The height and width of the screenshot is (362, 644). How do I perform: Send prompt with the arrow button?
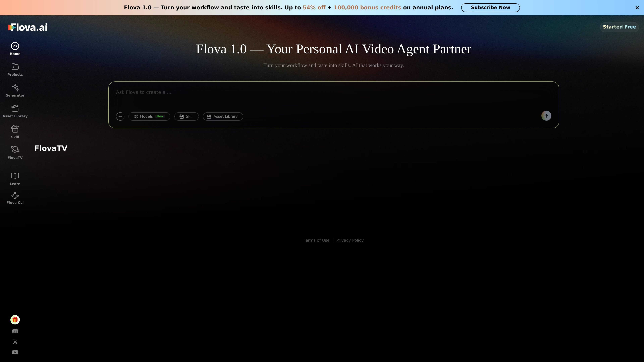pyautogui.click(x=546, y=116)
